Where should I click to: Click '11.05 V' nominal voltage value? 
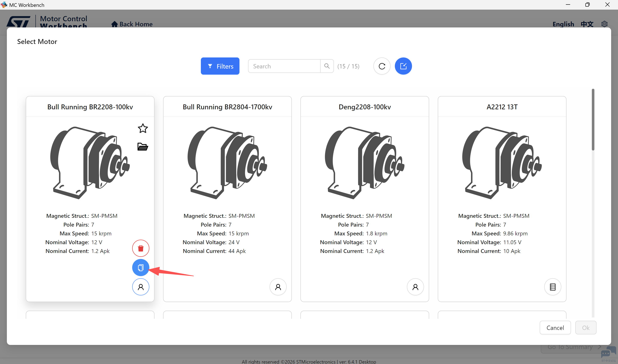(512, 242)
